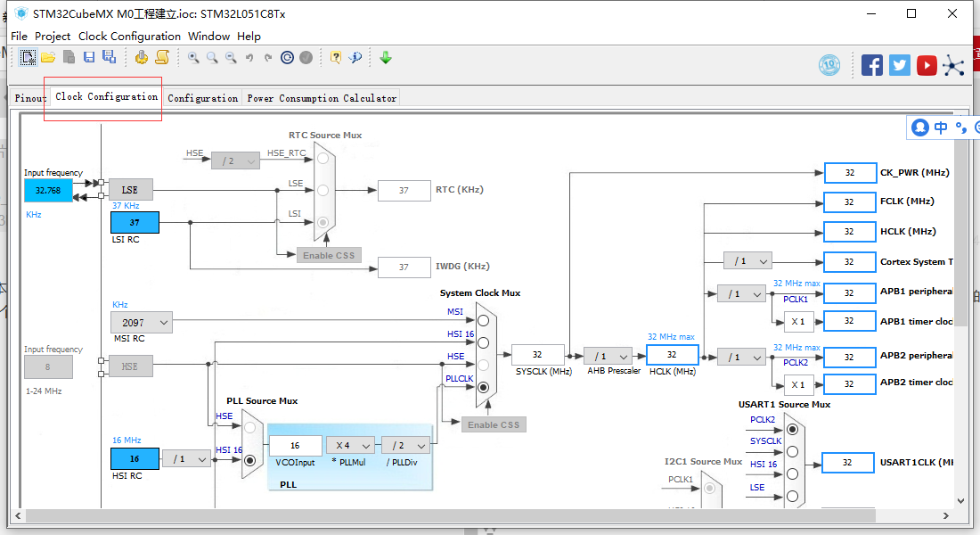Click the horizontal scrollbar right arrow
The height and width of the screenshot is (535, 980).
[x=945, y=515]
